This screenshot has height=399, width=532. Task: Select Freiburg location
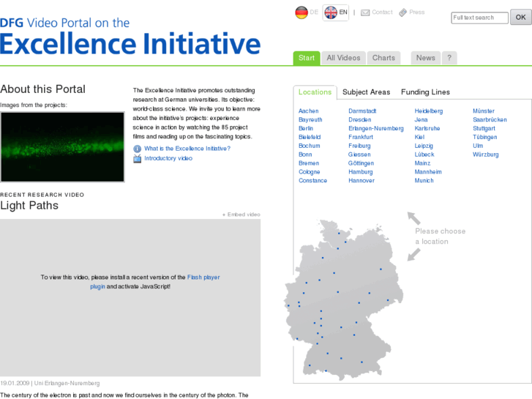tap(359, 146)
